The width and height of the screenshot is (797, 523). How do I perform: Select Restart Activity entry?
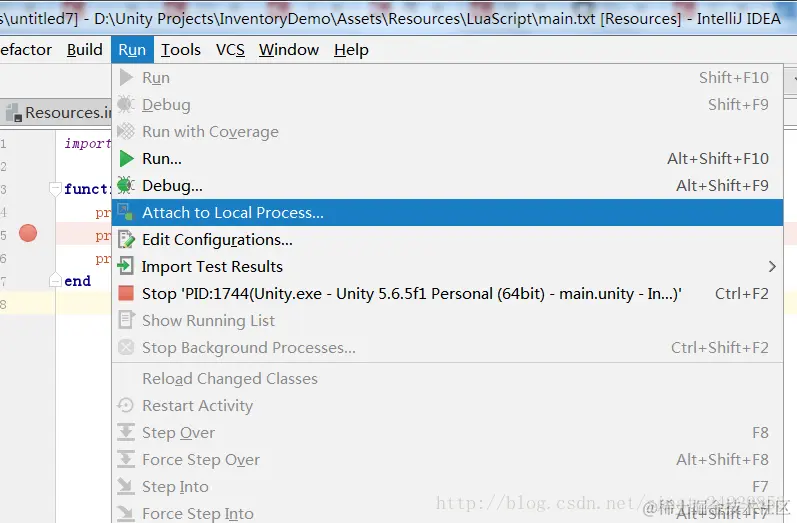pos(447,405)
